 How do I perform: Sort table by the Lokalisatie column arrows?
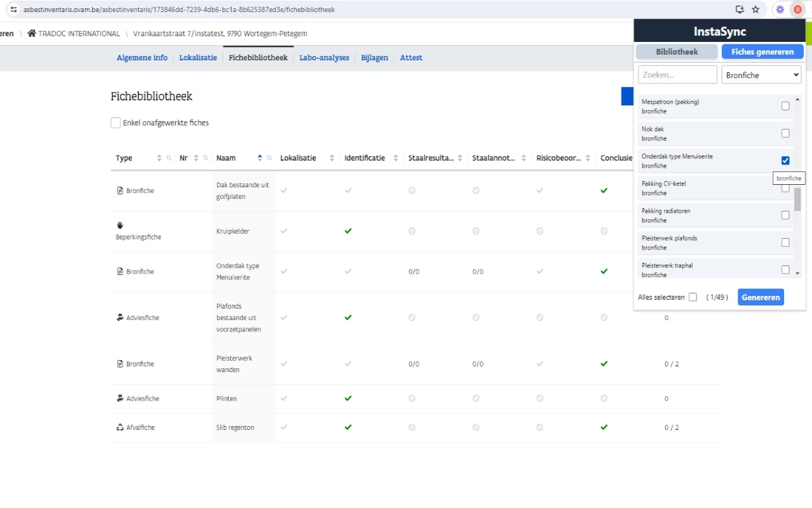[x=332, y=158]
